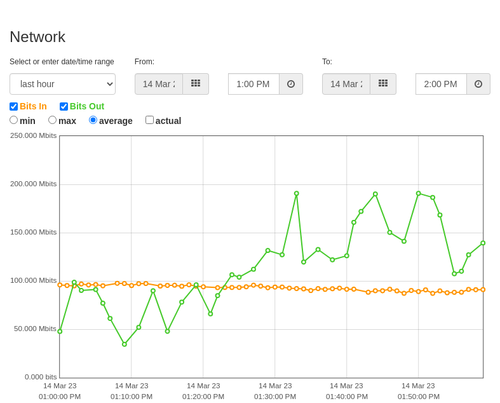Click the To time field '2:00 PM'

point(441,84)
